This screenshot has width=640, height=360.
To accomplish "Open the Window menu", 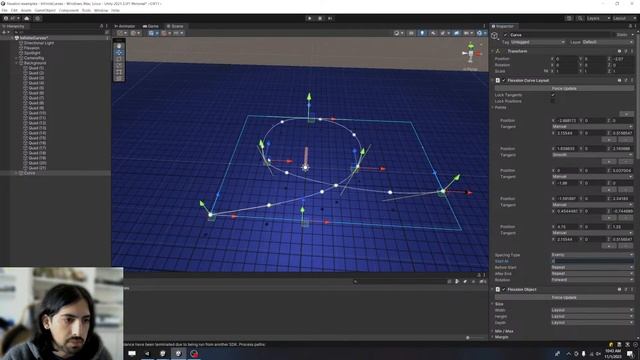I will (101, 10).
